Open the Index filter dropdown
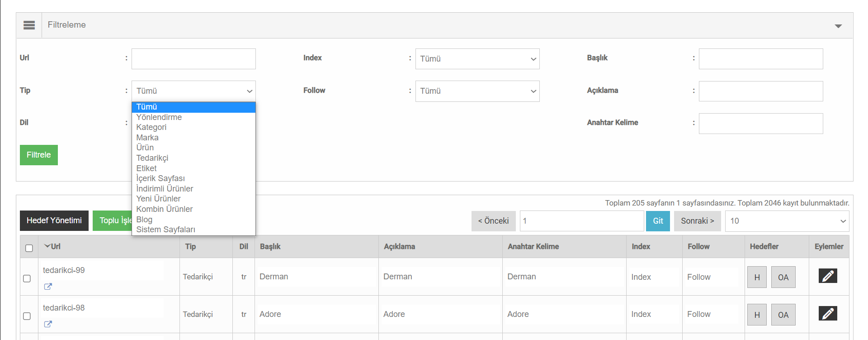This screenshot has width=868, height=340. pos(477,59)
